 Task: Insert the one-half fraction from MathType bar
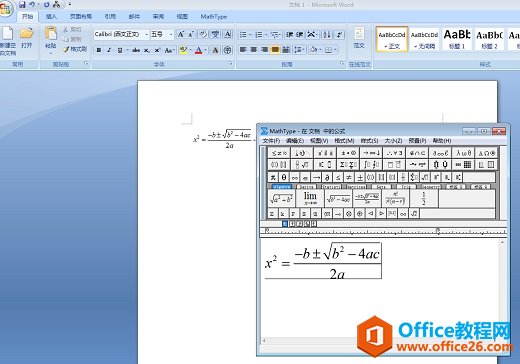(x=424, y=198)
